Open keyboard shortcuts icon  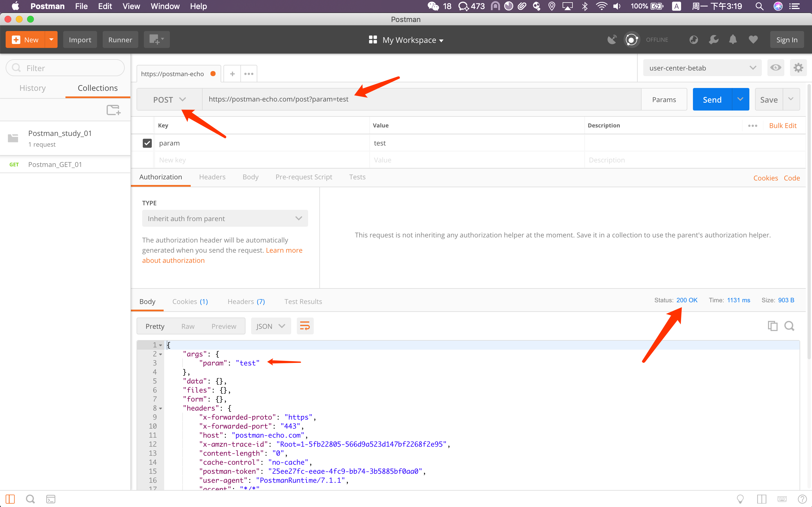[782, 499]
